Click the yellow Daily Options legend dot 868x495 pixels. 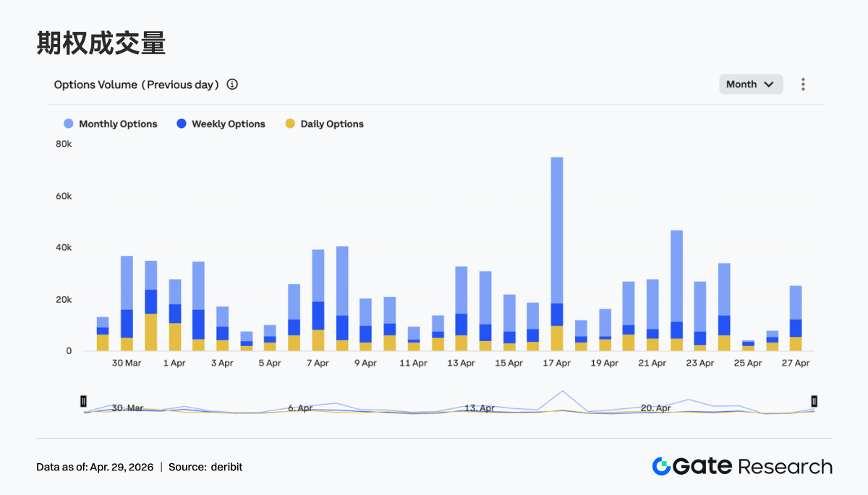(290, 124)
